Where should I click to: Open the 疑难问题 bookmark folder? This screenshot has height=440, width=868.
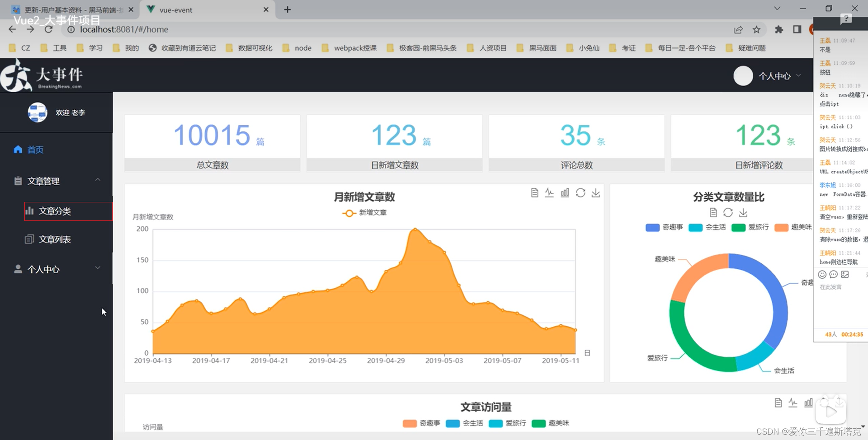point(745,48)
